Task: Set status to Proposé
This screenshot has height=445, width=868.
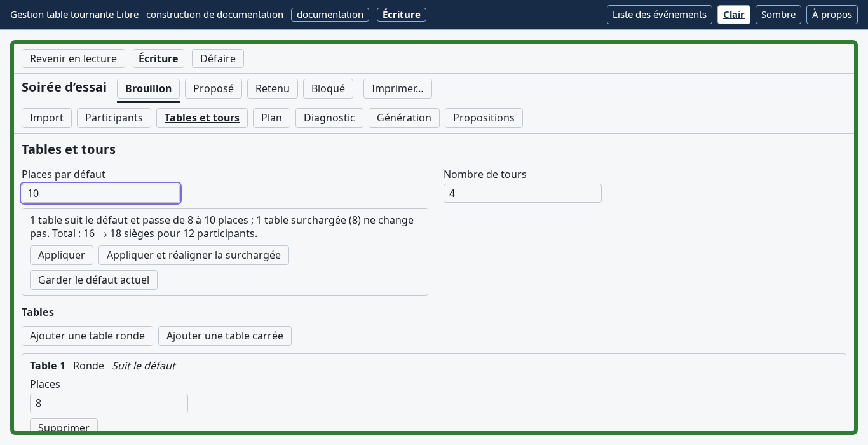Action: [x=214, y=88]
